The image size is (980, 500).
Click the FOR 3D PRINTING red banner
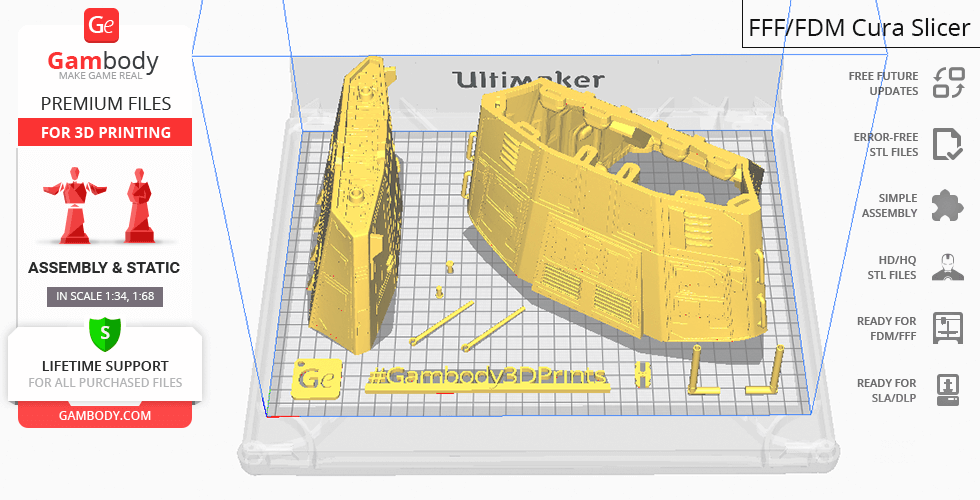coord(104,132)
